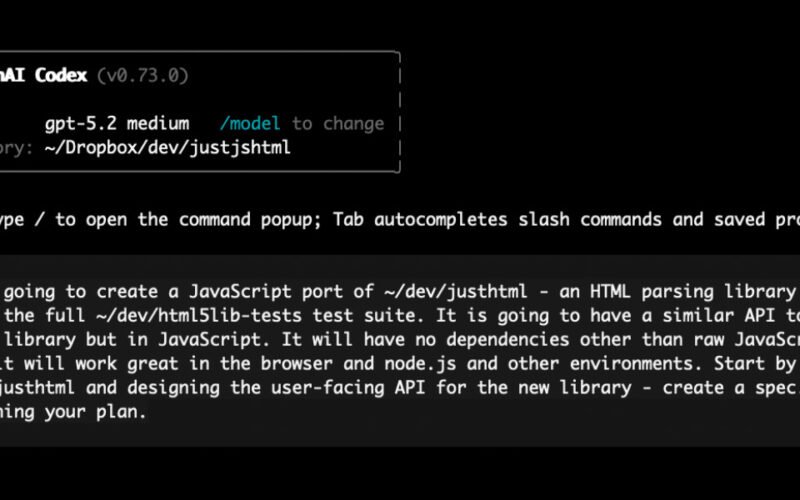Viewport: 800px width, 500px height.
Task: Open the ~/Dropbox/dev/justjshtml directory path
Action: click(x=168, y=149)
